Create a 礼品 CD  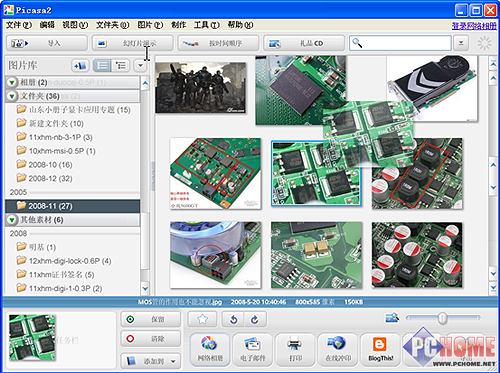(x=304, y=43)
